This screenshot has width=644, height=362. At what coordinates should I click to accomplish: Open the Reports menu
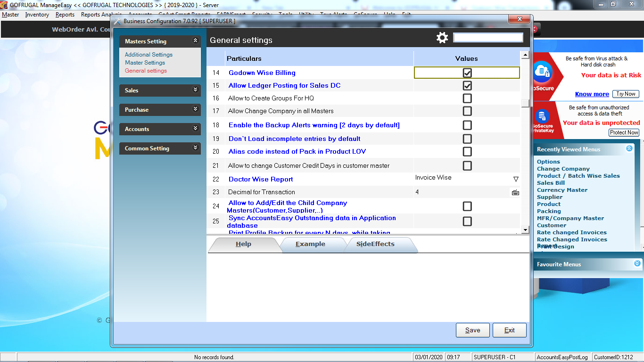click(65, 15)
